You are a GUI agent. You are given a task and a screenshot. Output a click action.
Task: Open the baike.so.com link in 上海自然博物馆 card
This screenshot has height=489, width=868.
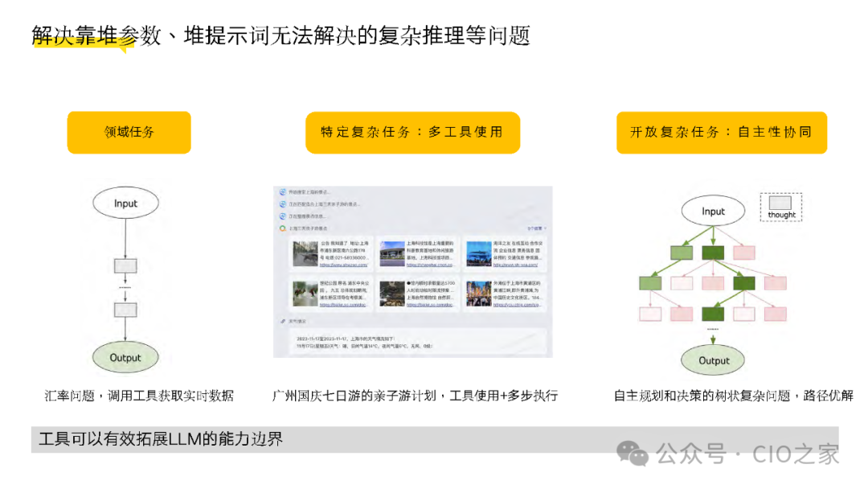(x=430, y=305)
